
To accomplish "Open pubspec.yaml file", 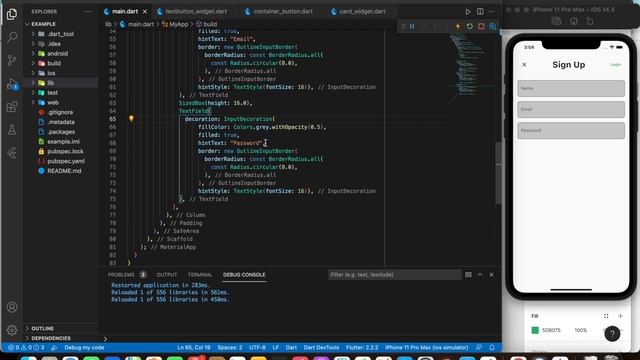I will tap(65, 161).
